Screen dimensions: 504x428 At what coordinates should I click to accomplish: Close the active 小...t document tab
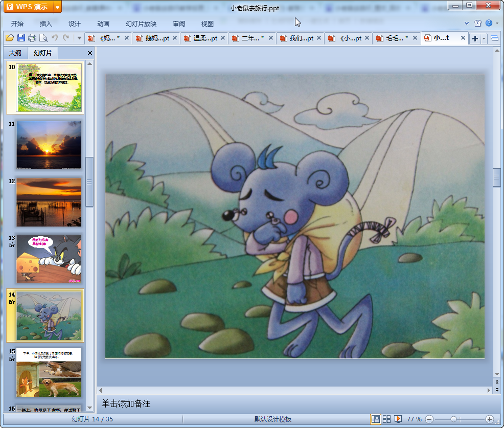point(463,38)
